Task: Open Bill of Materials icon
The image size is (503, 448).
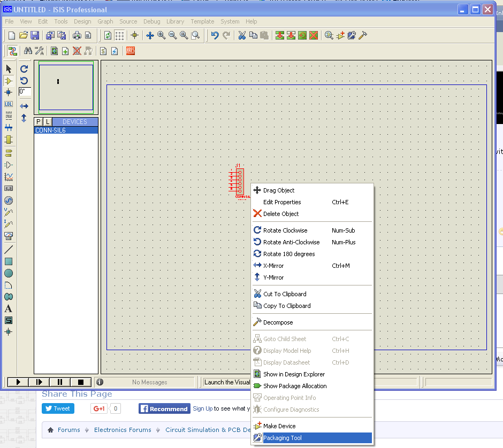Action: (x=103, y=51)
